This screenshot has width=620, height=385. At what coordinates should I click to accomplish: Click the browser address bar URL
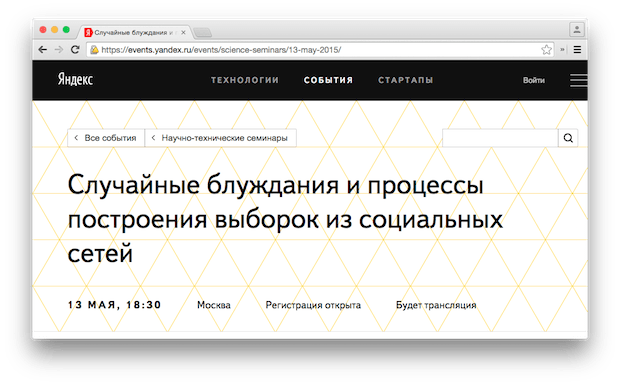coord(221,50)
